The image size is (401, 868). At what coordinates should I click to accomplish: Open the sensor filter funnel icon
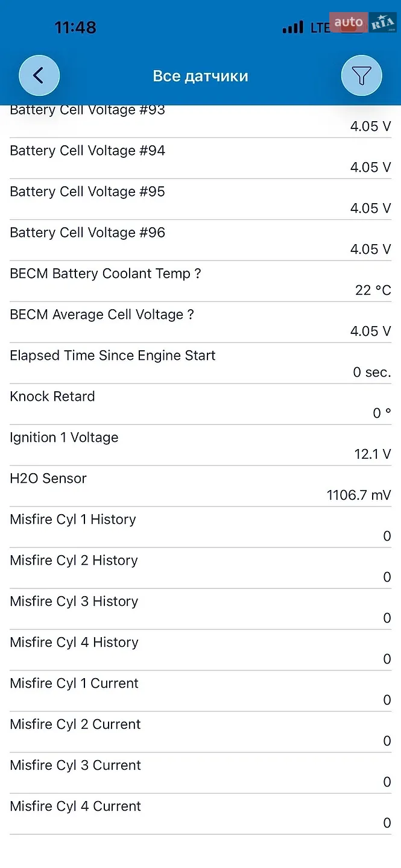coord(362,76)
